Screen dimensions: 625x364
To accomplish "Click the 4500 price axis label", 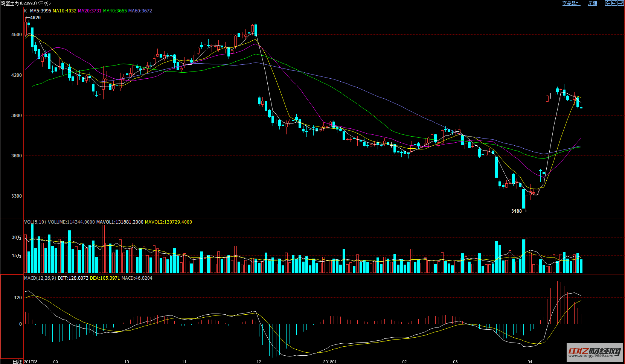I will 17,35.
